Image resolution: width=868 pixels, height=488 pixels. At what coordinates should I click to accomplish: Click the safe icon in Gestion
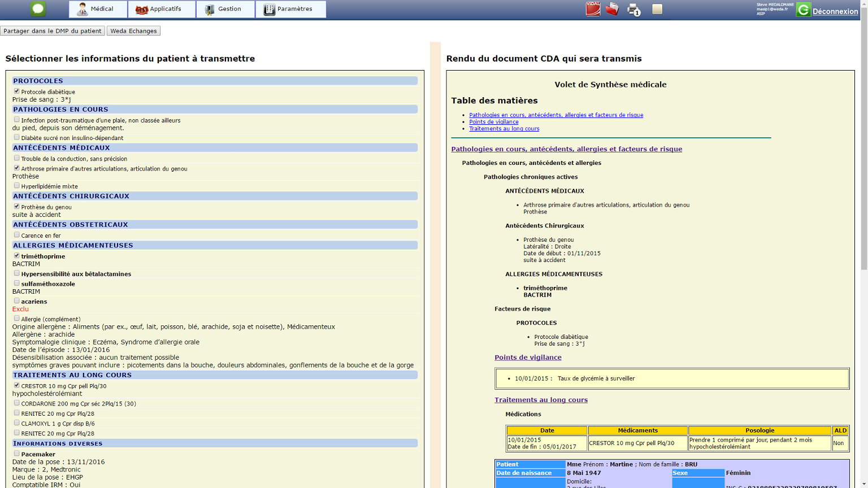pos(210,10)
